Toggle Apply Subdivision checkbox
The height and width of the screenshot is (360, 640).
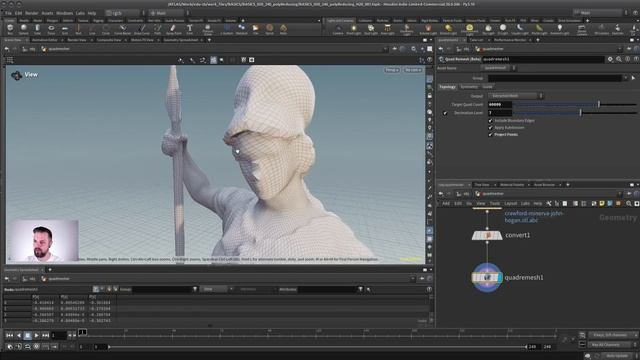(490, 128)
